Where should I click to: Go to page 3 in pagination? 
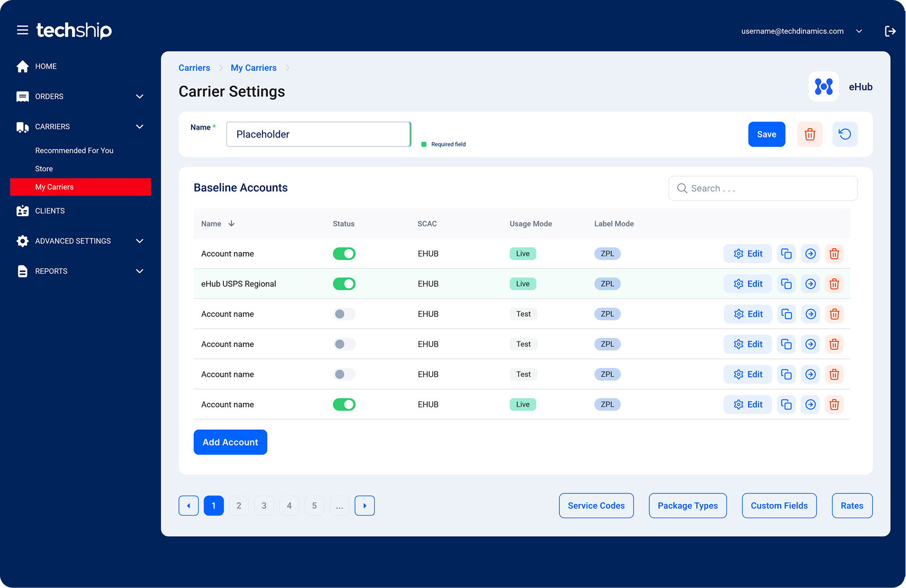click(x=264, y=506)
